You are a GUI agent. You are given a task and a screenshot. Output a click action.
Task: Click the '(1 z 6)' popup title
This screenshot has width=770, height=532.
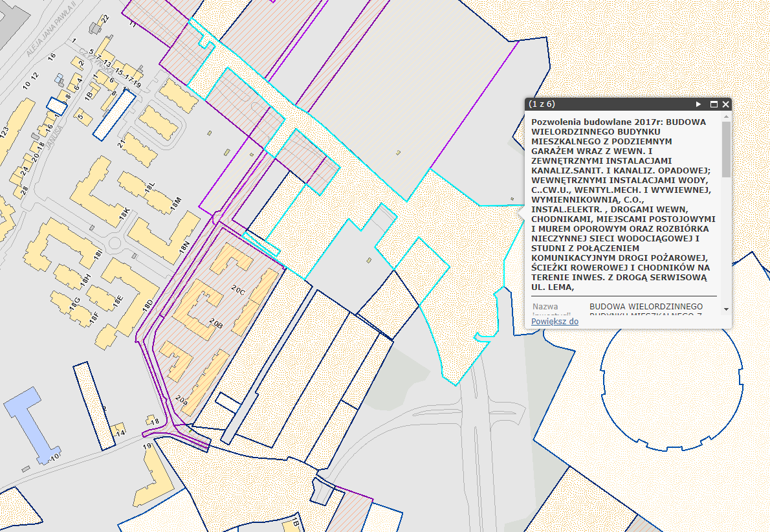(542, 104)
